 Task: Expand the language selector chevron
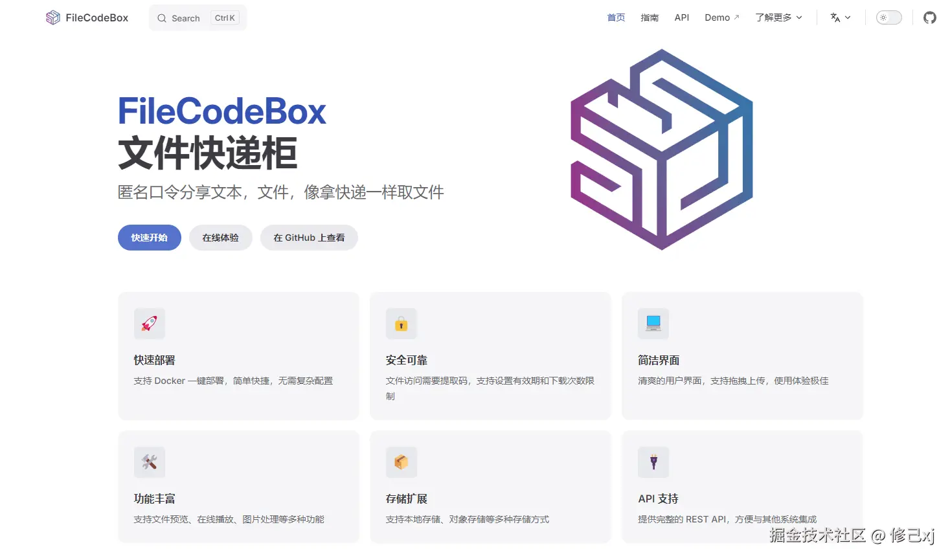tap(848, 17)
